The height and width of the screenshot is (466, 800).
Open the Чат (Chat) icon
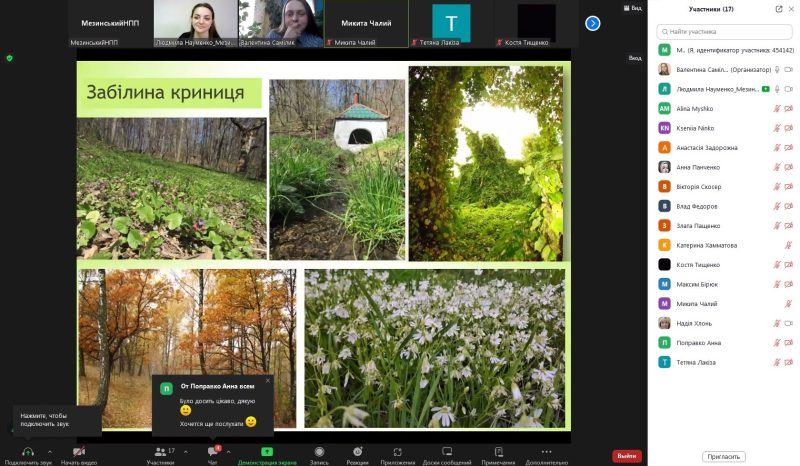212,453
